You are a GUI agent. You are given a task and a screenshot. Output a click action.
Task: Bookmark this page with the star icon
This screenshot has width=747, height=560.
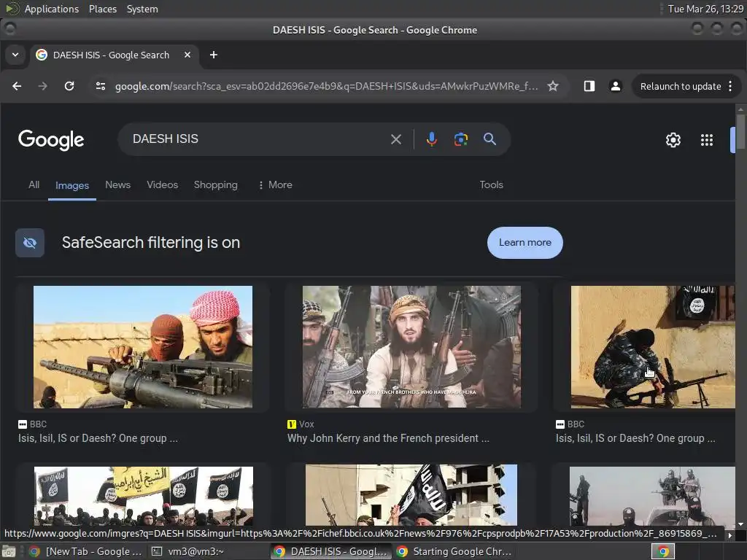553,86
